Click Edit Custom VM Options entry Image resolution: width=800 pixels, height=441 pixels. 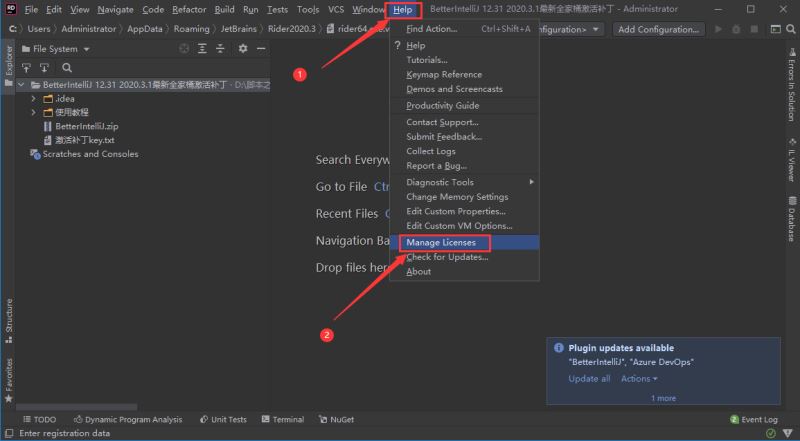464,226
